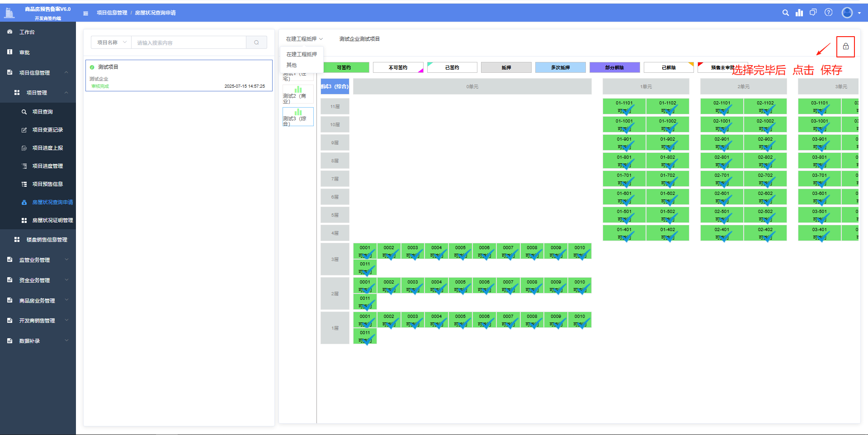This screenshot has height=435, width=868.
Task: Open 项目进度上报 in the sidebar
Action: 47,148
